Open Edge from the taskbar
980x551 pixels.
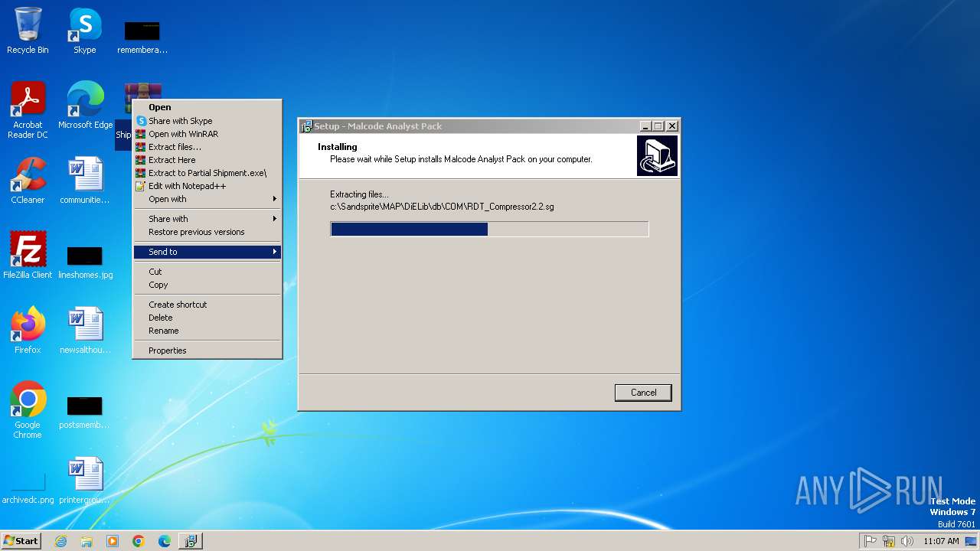165,541
